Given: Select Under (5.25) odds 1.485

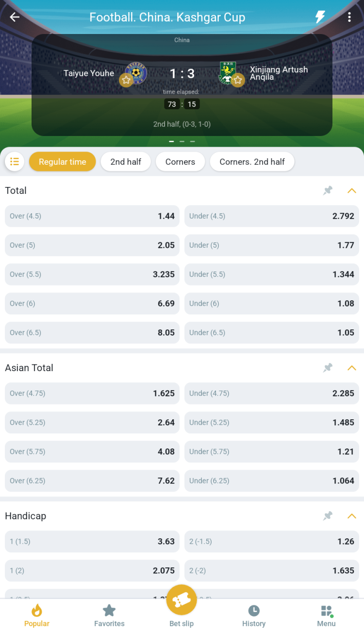Looking at the screenshot, I should [272, 423].
